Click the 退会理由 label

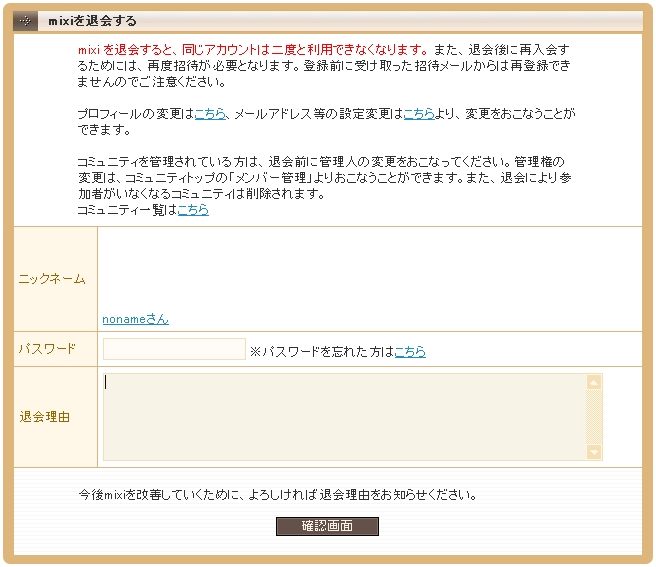[44, 417]
